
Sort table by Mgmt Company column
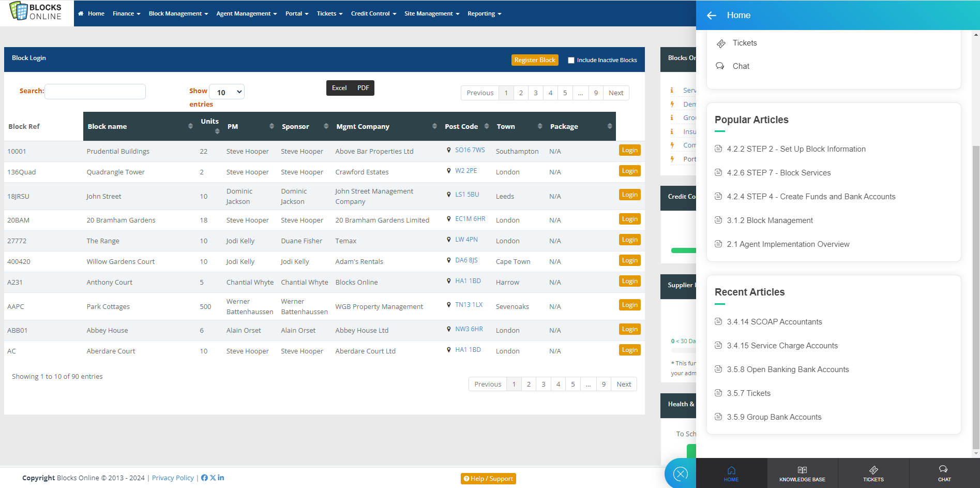386,126
